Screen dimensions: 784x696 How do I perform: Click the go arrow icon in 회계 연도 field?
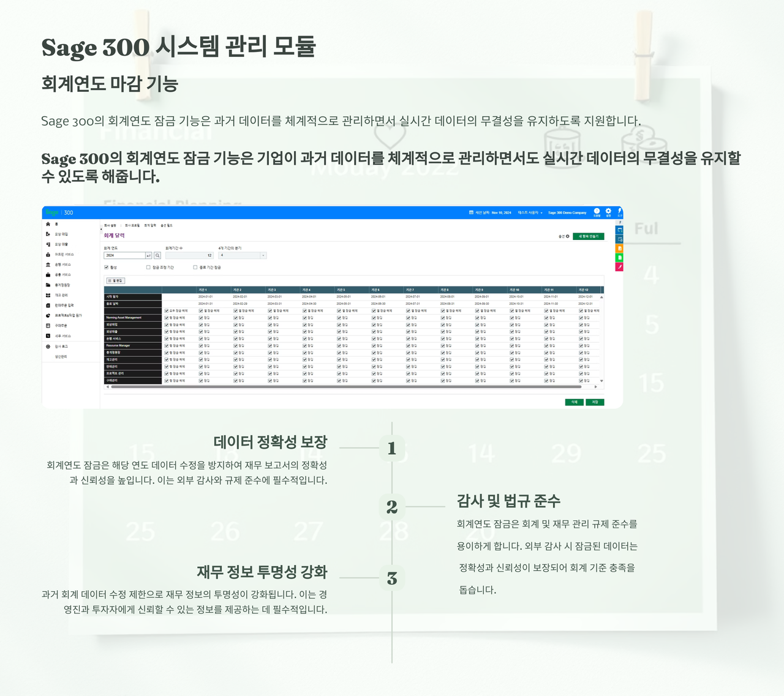tap(149, 255)
